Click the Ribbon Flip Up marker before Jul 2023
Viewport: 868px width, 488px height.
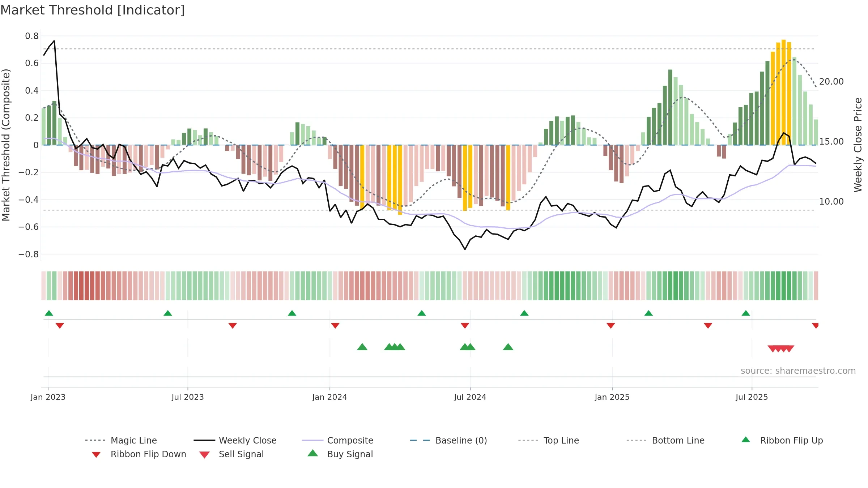point(168,313)
